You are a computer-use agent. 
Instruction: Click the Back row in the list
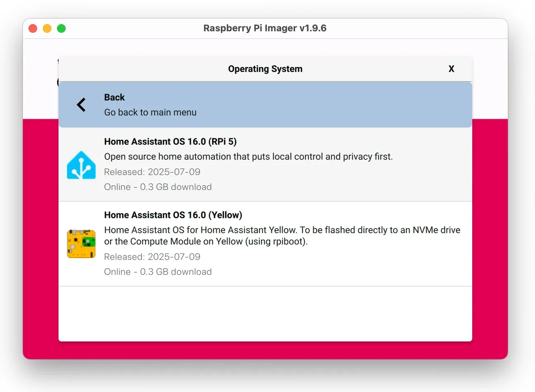[x=265, y=104]
